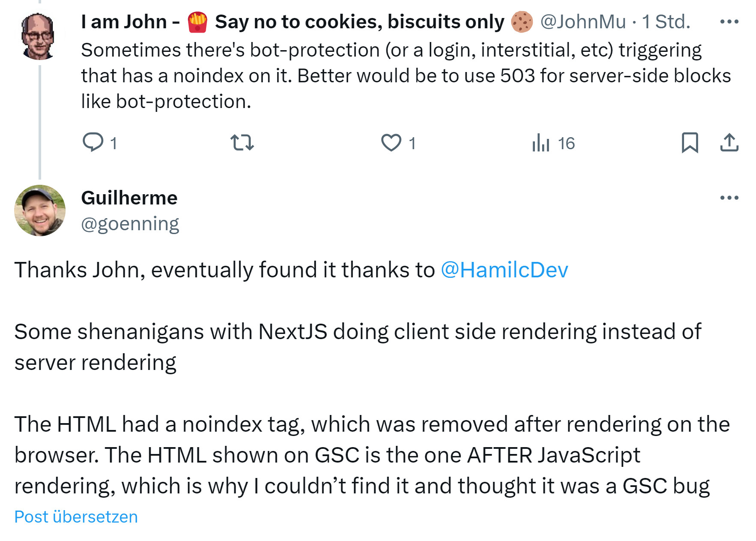Open John's profile picture
The width and height of the screenshot is (756, 541).
[38, 36]
